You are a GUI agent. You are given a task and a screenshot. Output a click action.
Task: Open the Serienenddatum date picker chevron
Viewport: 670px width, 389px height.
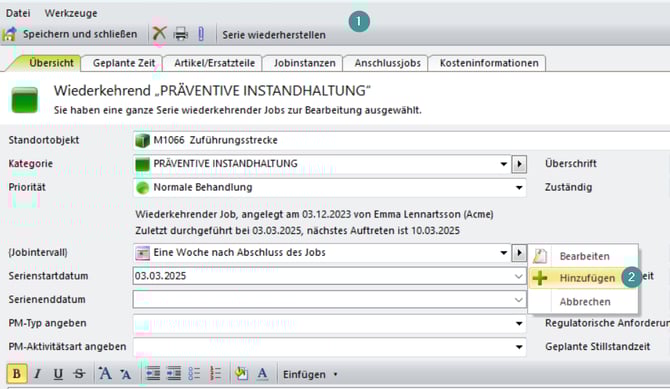point(518,300)
